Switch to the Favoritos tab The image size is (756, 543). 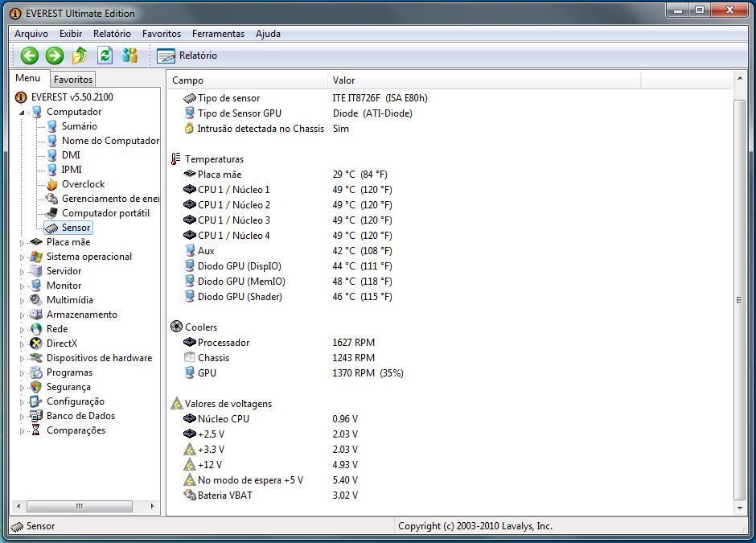point(73,79)
